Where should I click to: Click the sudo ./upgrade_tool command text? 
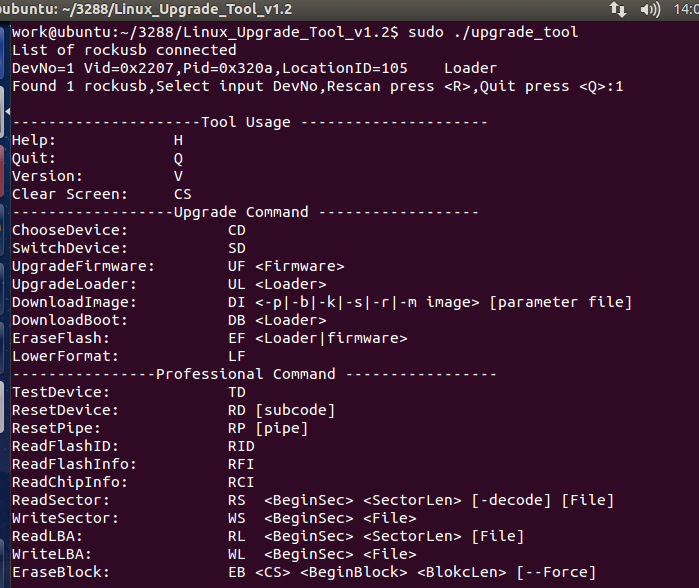tap(492, 32)
